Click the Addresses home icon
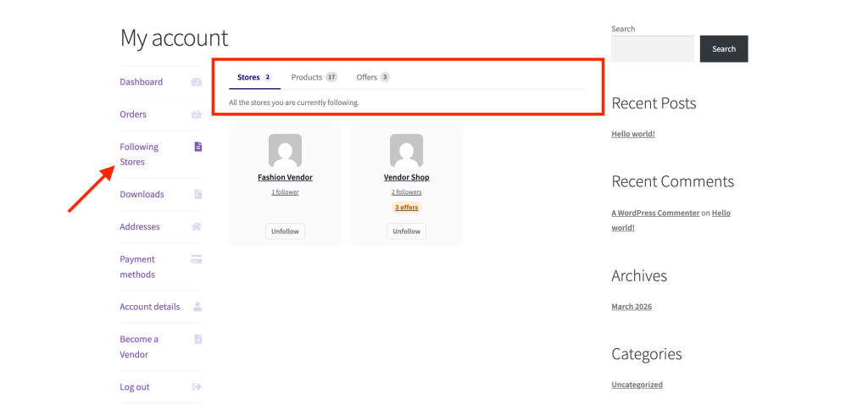 click(197, 227)
